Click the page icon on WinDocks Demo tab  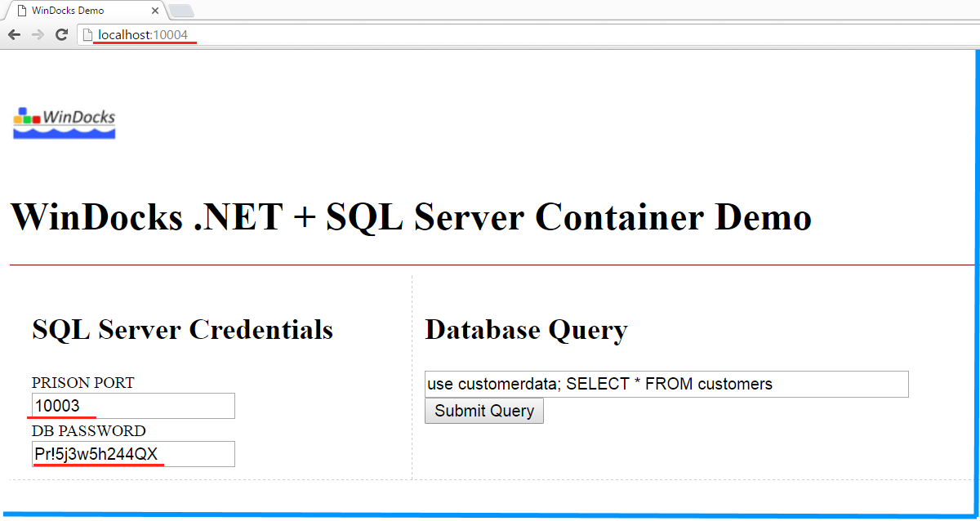(22, 11)
